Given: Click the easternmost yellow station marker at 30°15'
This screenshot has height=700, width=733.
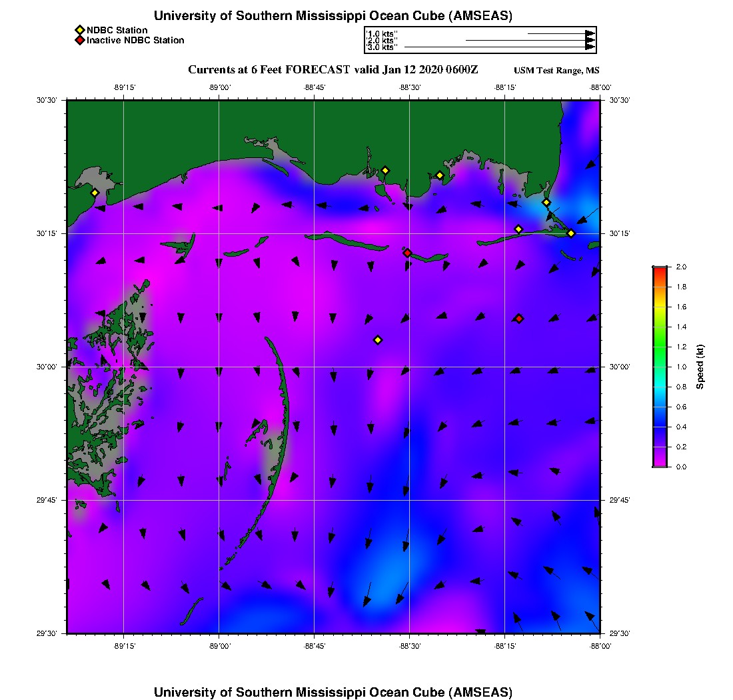Looking at the screenshot, I should click(571, 233).
